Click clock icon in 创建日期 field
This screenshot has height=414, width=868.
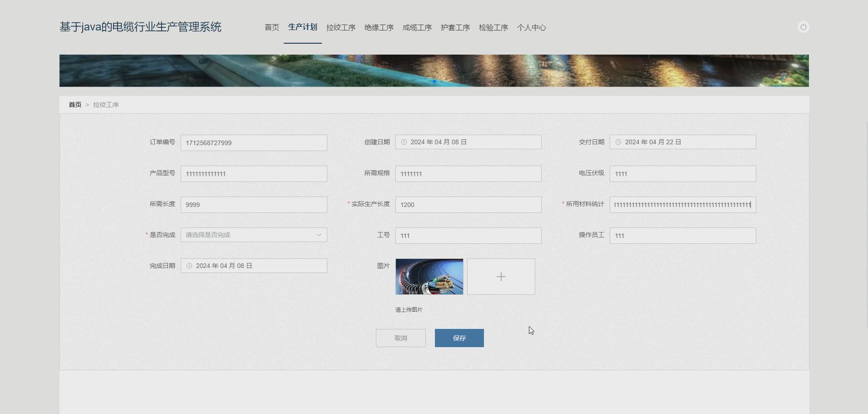(404, 142)
